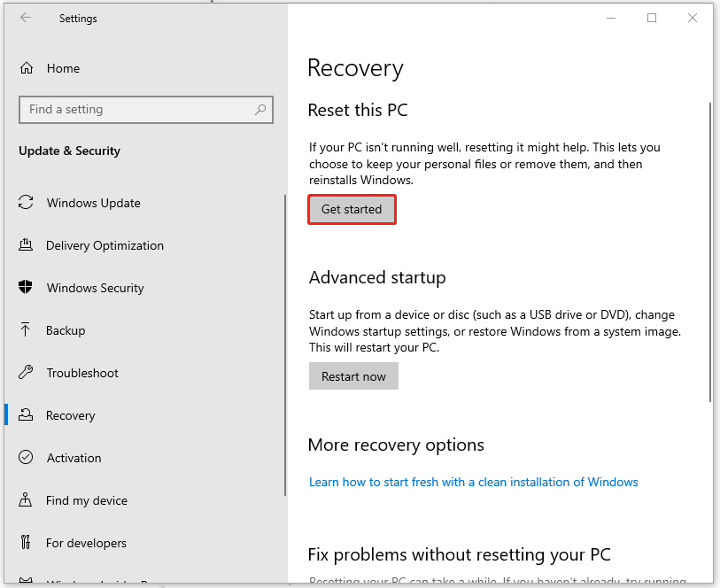Maximize the Settings window
The height and width of the screenshot is (588, 720).
(x=652, y=18)
